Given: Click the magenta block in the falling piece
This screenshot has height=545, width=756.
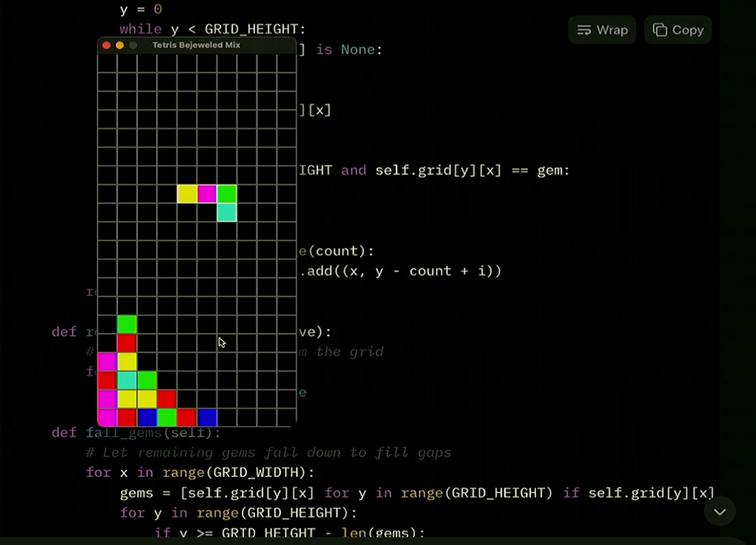Looking at the screenshot, I should click(207, 194).
